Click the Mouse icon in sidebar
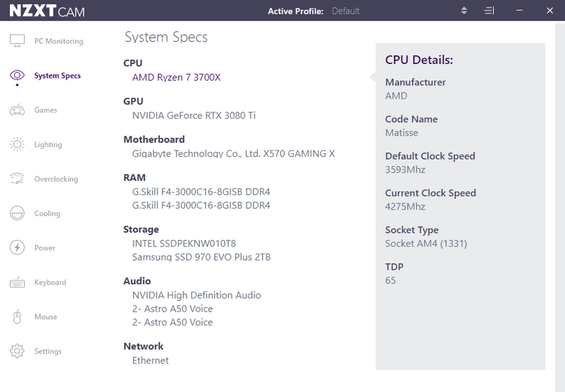Viewport: 565px width, 392px height. pyautogui.click(x=18, y=317)
